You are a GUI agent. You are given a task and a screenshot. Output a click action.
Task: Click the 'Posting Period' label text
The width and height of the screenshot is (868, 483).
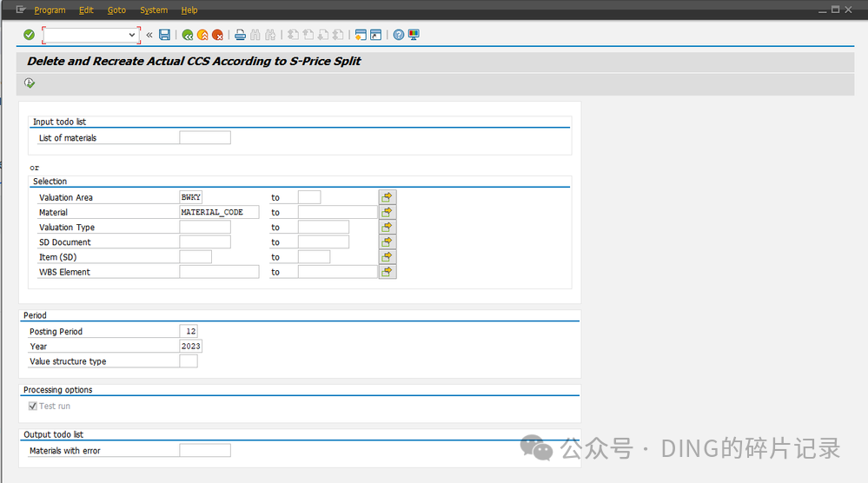pos(56,331)
